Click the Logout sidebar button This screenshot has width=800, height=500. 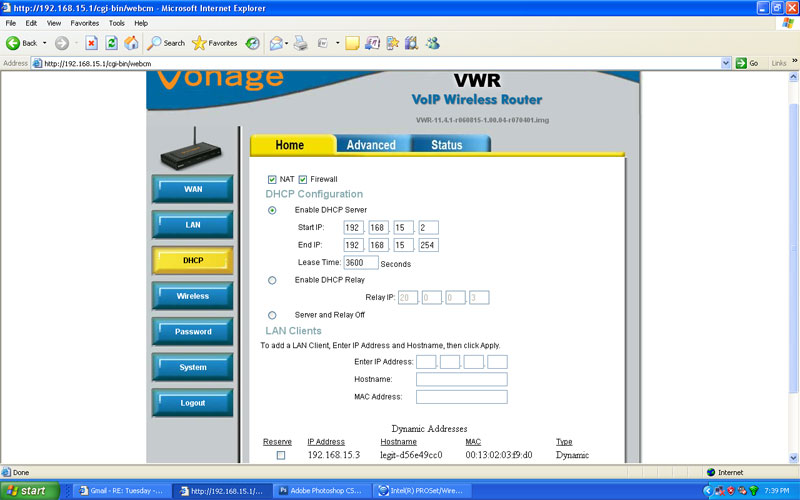(x=192, y=403)
